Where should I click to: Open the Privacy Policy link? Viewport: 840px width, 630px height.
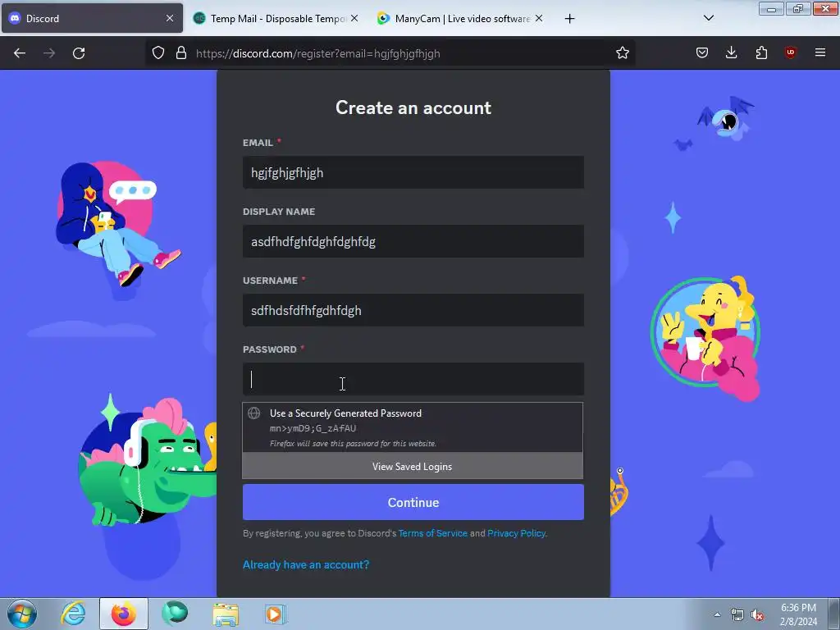[517, 533]
